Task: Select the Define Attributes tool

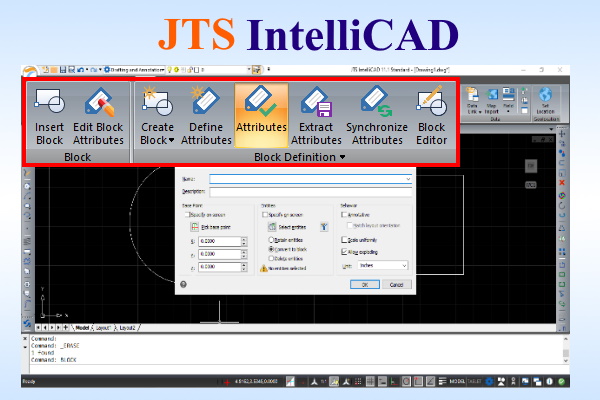Action: 206,117
